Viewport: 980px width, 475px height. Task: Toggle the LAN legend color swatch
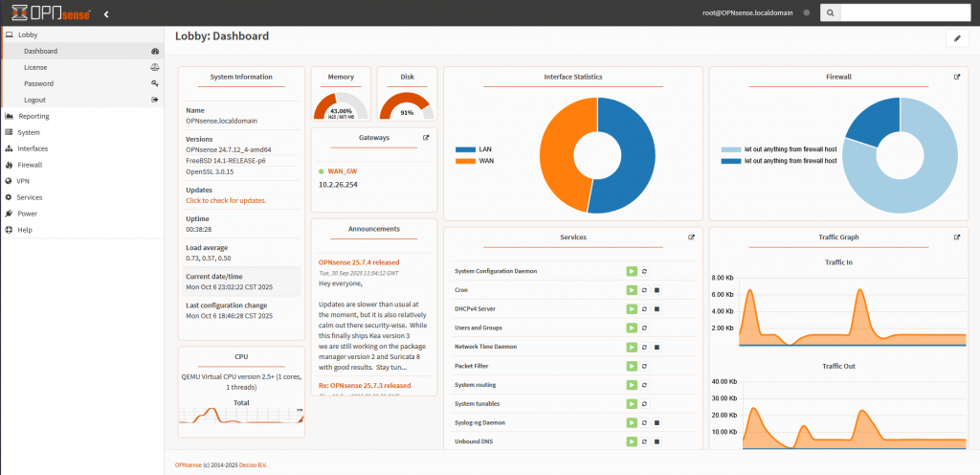(465, 149)
